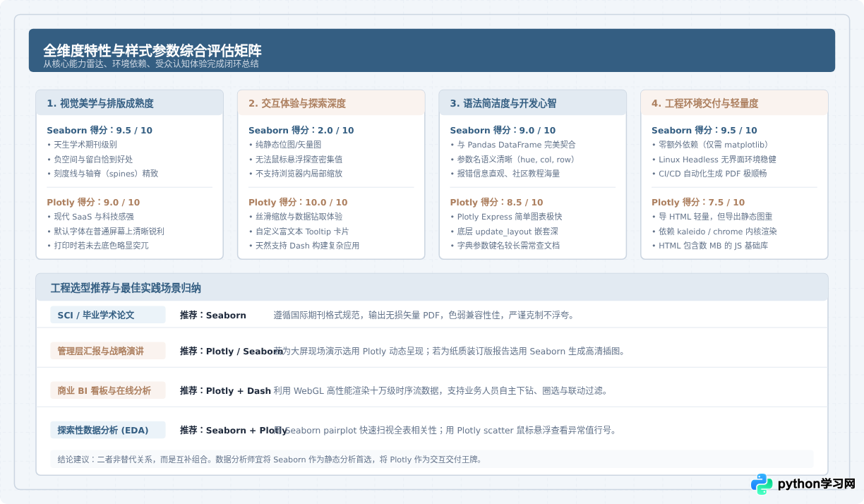Click "Plotly 得分：8.5 / 10" score line

(x=497, y=203)
